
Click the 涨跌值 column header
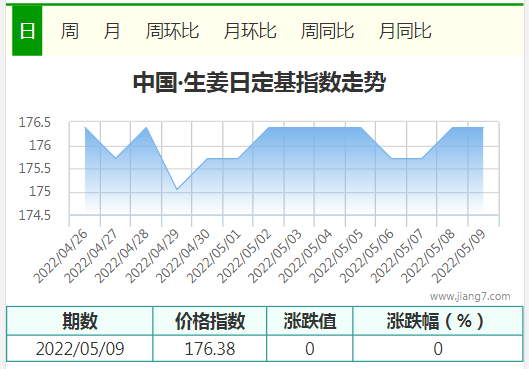[310, 321]
